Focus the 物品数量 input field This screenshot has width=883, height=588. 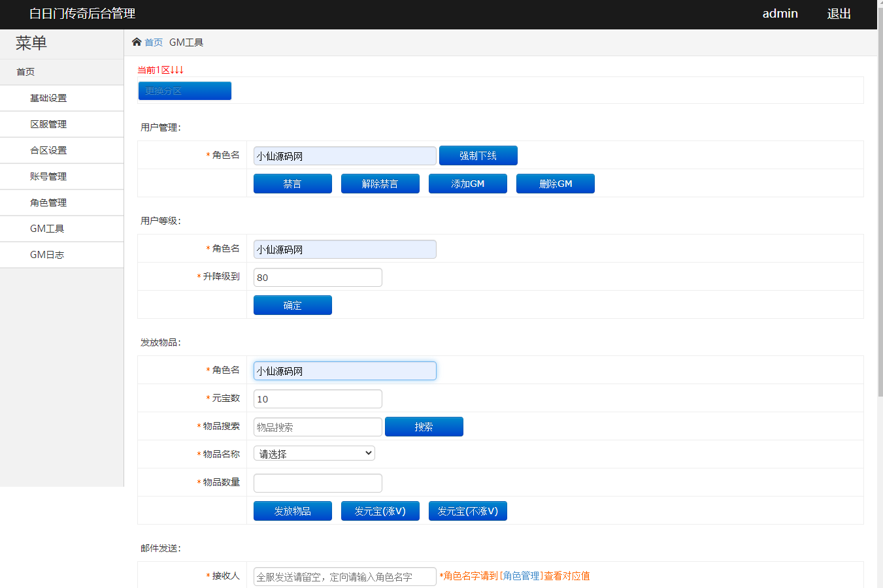tap(318, 483)
